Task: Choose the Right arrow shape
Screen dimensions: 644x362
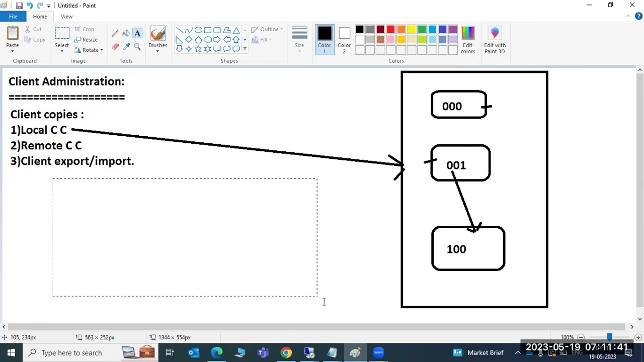Action: point(217,40)
